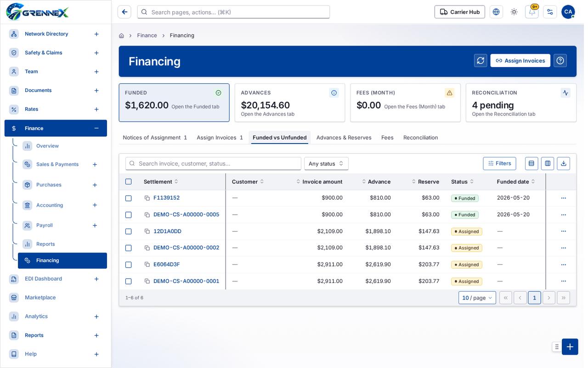Click the search invoice, customer, status field
This screenshot has width=588, height=368.
pyautogui.click(x=213, y=164)
